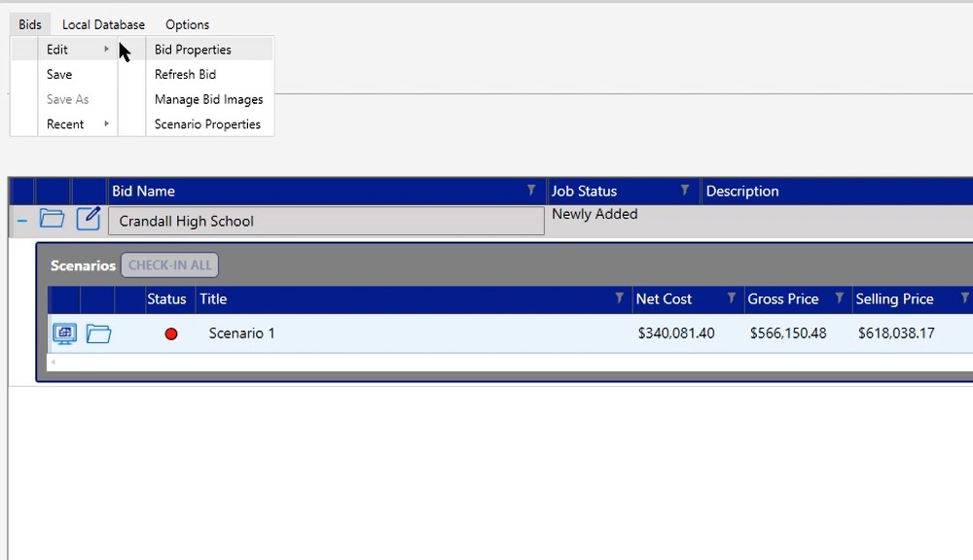
Task: Click the red status dot for Scenario 1
Action: [x=171, y=333]
